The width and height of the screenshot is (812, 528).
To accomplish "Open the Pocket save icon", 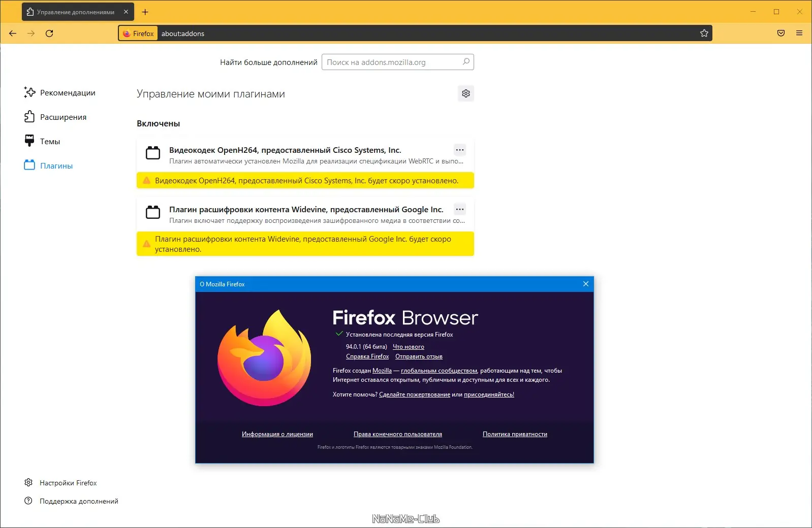I will click(781, 34).
